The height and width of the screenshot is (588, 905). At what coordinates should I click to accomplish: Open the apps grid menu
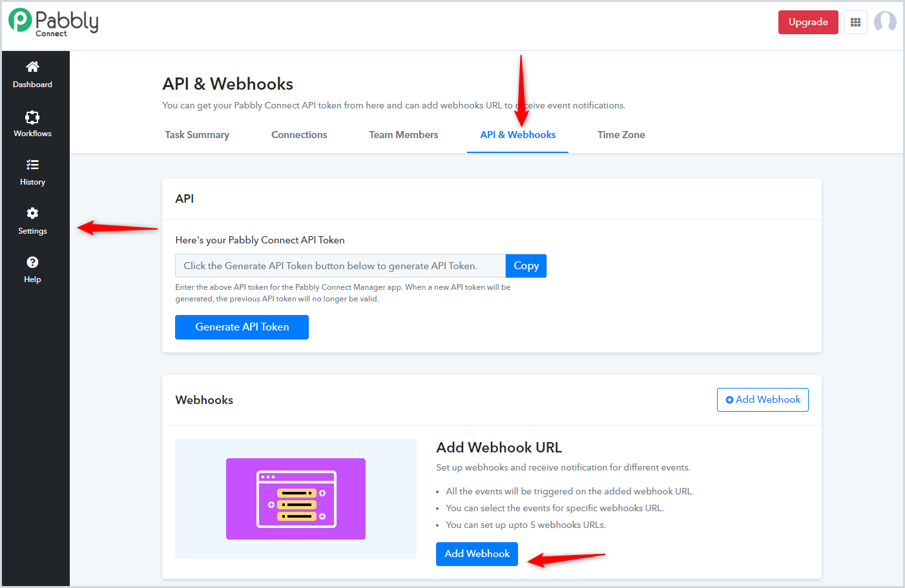(855, 23)
